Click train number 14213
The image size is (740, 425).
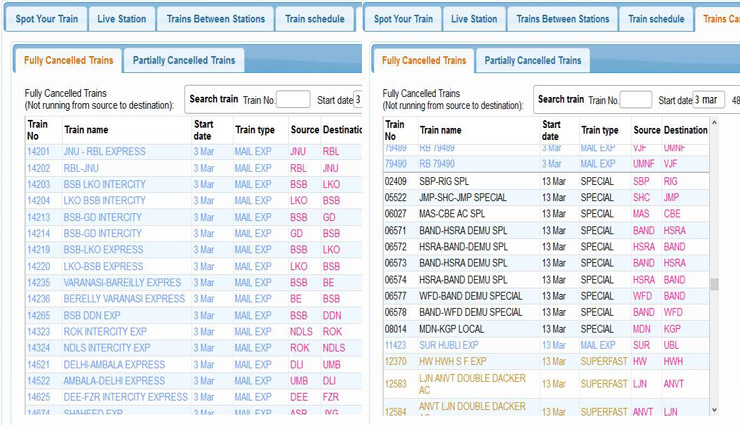[x=38, y=217]
